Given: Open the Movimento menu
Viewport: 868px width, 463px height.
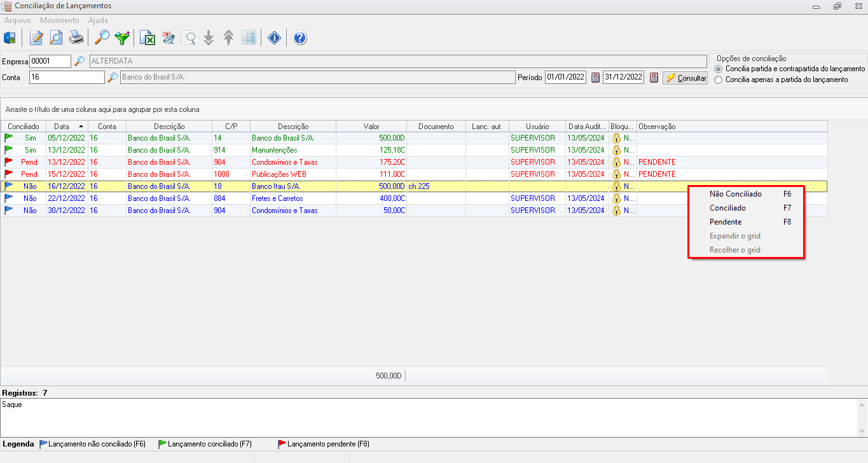Looking at the screenshot, I should pos(60,20).
